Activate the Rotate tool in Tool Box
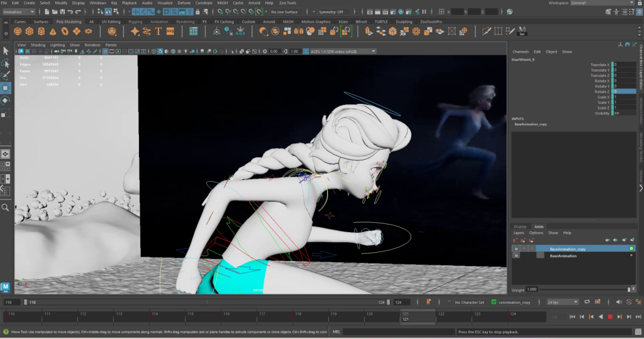644x339 pixels. coord(5,100)
